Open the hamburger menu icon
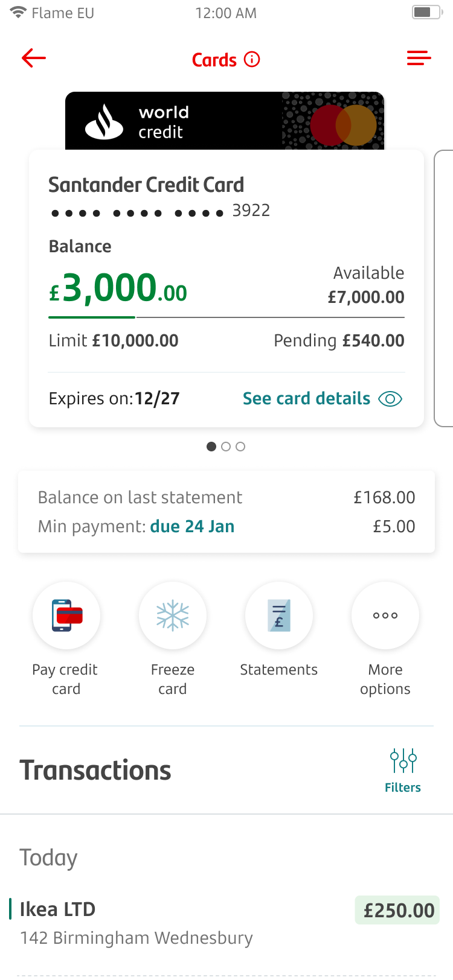 pyautogui.click(x=419, y=58)
